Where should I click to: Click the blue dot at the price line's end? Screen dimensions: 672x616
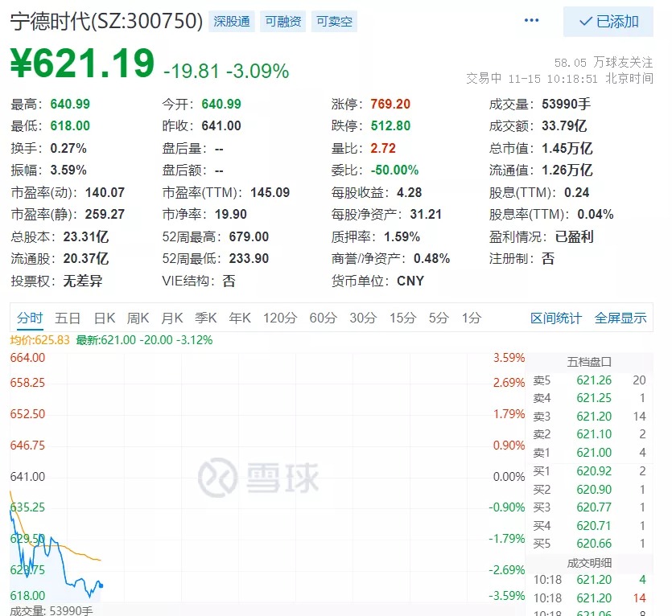pyautogui.click(x=101, y=585)
